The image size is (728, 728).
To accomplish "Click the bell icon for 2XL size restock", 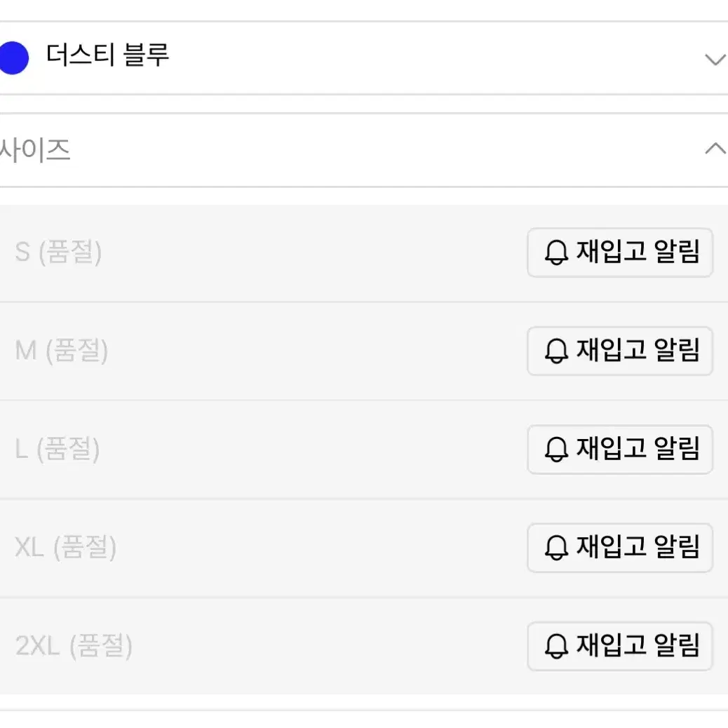I will [556, 647].
